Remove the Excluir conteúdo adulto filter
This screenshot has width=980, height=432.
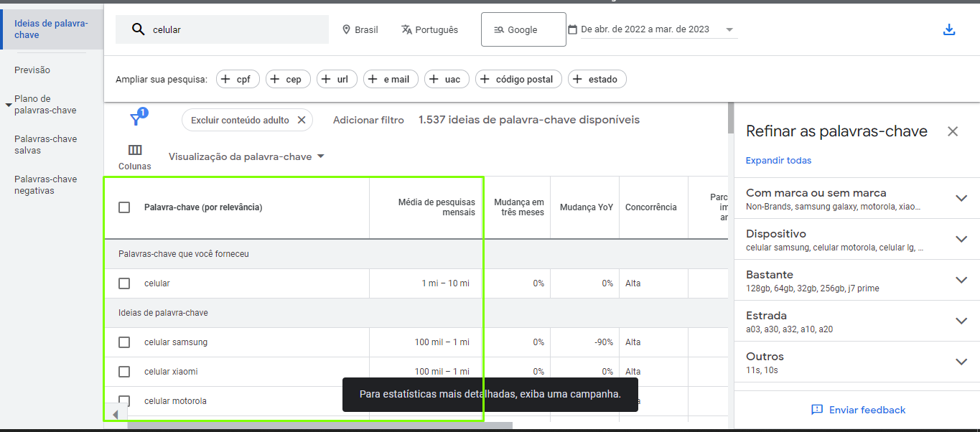pos(302,121)
